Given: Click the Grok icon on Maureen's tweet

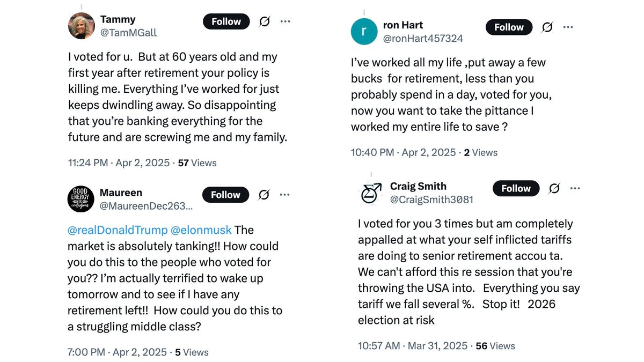Looking at the screenshot, I should [x=264, y=195].
